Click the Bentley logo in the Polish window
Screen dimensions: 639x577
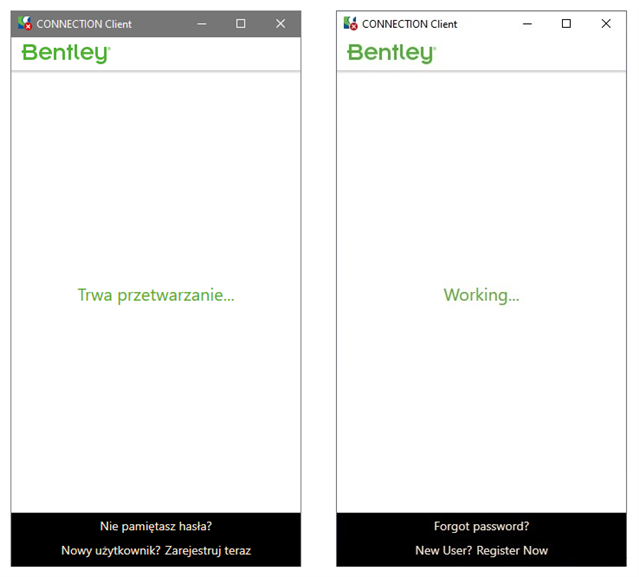(66, 53)
